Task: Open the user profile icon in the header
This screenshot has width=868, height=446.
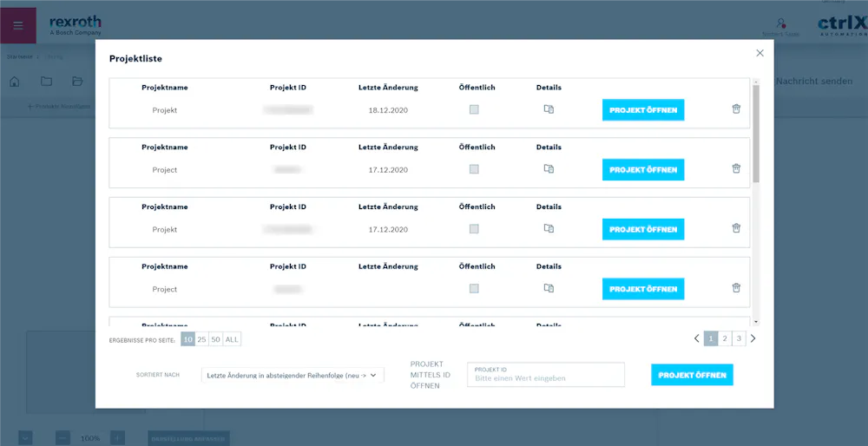Action: [x=780, y=23]
